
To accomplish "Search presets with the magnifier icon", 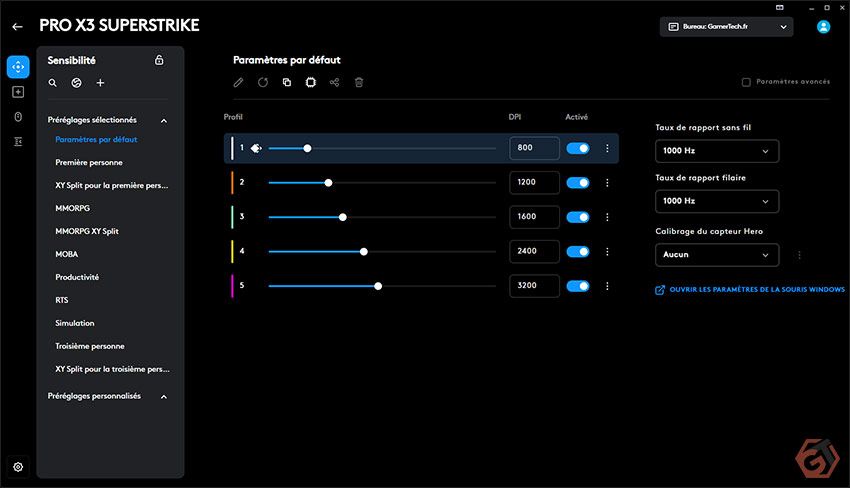I will tap(53, 83).
